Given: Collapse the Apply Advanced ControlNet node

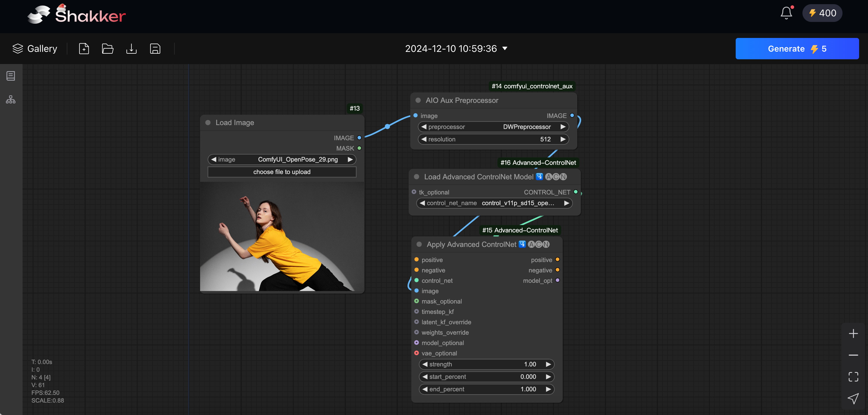Looking at the screenshot, I should pyautogui.click(x=419, y=245).
